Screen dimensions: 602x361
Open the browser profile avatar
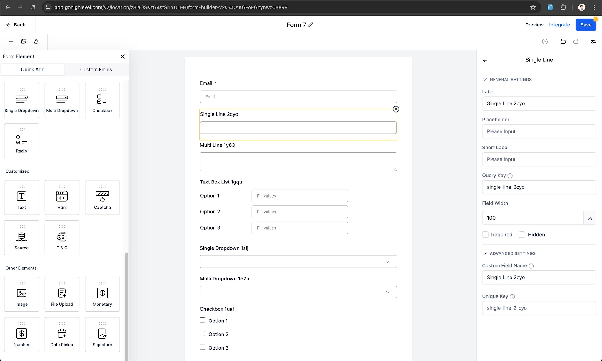[x=582, y=7]
